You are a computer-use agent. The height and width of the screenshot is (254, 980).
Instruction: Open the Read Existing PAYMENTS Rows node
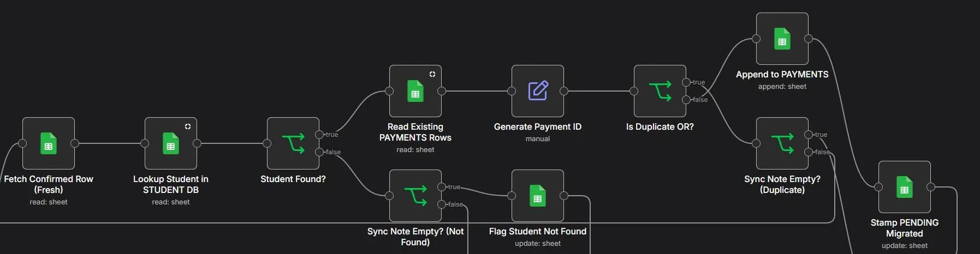(x=415, y=91)
